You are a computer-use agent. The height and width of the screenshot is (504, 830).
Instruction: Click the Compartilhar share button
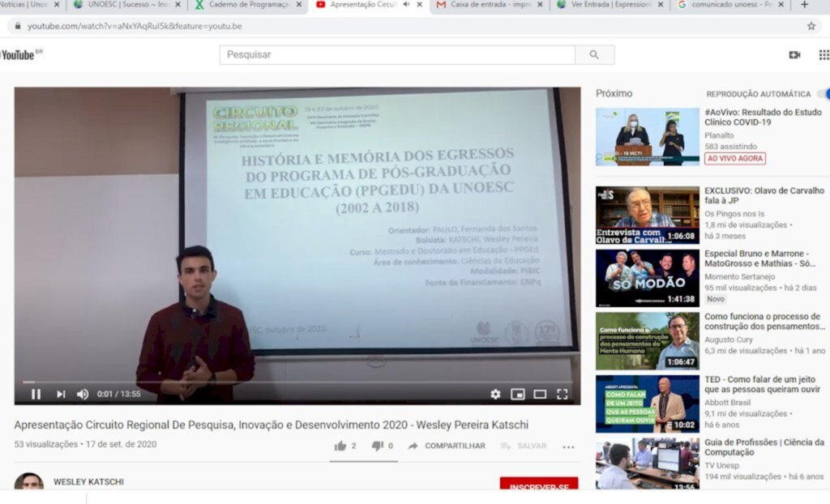447,446
